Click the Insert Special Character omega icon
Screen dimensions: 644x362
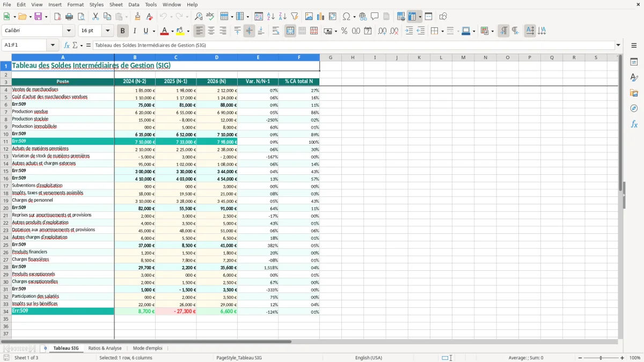346,17
